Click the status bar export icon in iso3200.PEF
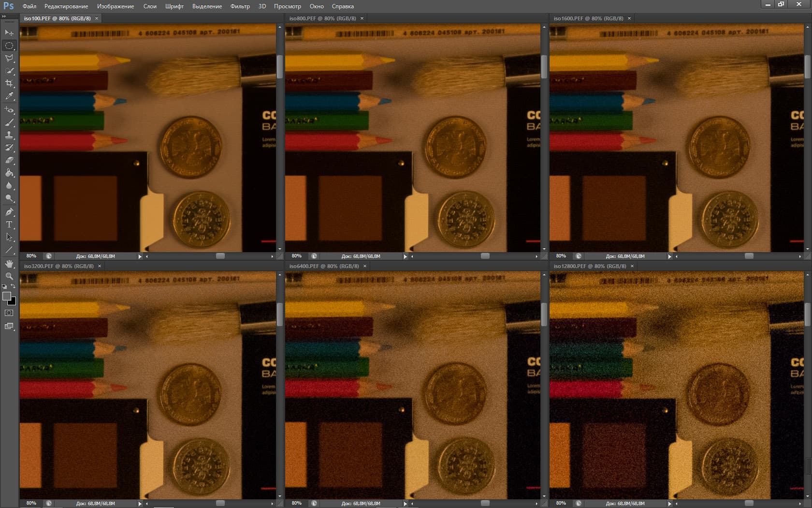The image size is (812, 508). pyautogui.click(x=49, y=503)
